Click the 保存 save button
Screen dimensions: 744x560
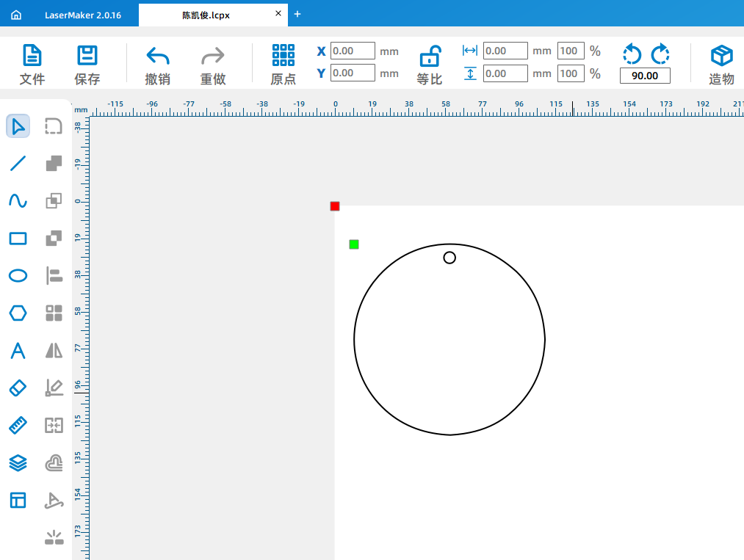(87, 65)
